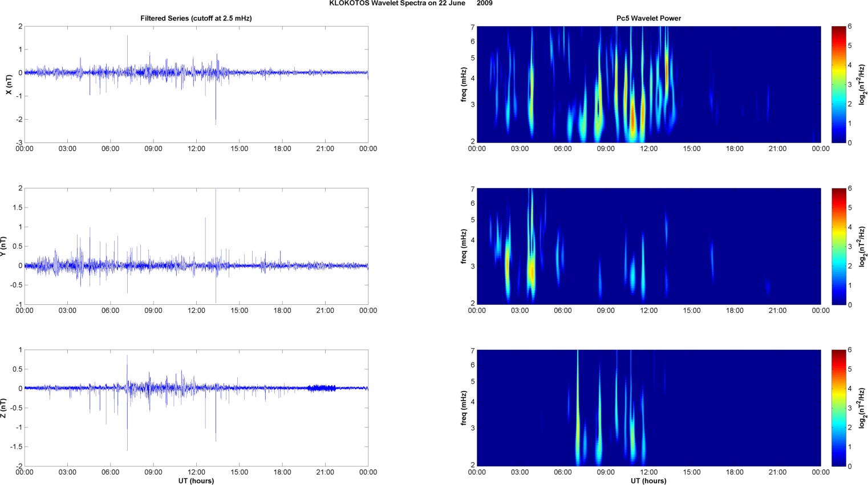Click the 'log2(nT²/Hz)' label of the X spectrogram colorbar
The width and height of the screenshot is (868, 485).
pos(863,84)
